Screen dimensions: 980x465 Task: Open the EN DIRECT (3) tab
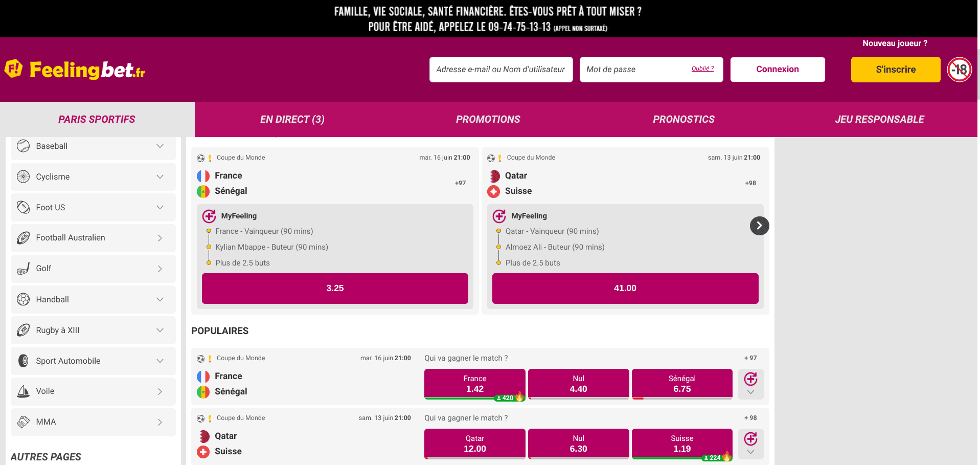292,119
